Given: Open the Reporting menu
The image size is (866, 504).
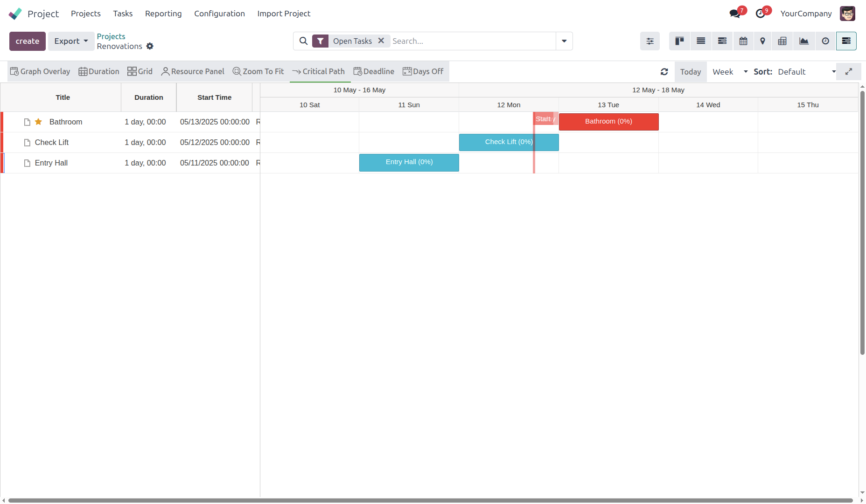Looking at the screenshot, I should click(x=163, y=14).
